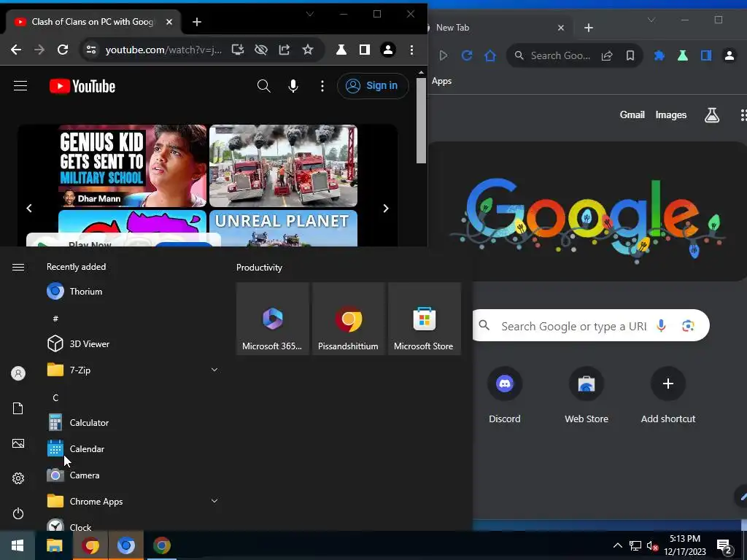Open the Microsoft Store tile

click(x=424, y=319)
